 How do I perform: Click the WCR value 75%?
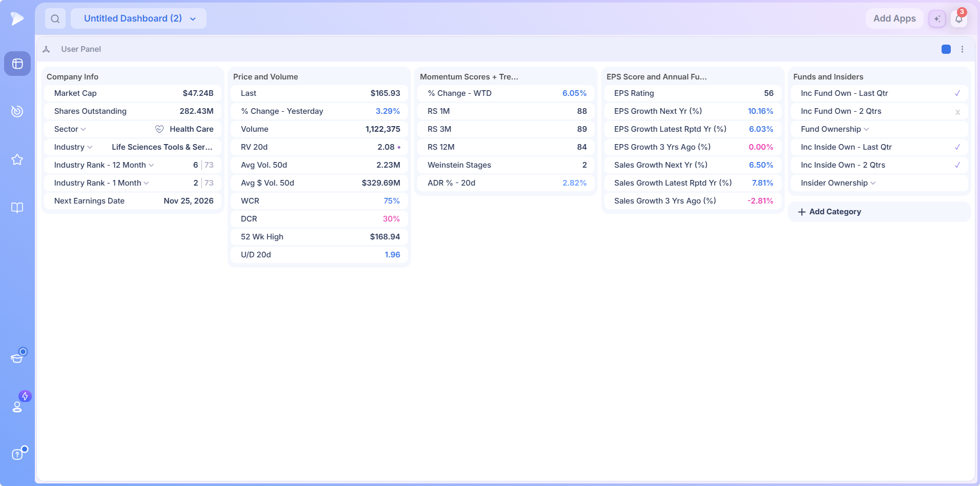[x=392, y=201]
